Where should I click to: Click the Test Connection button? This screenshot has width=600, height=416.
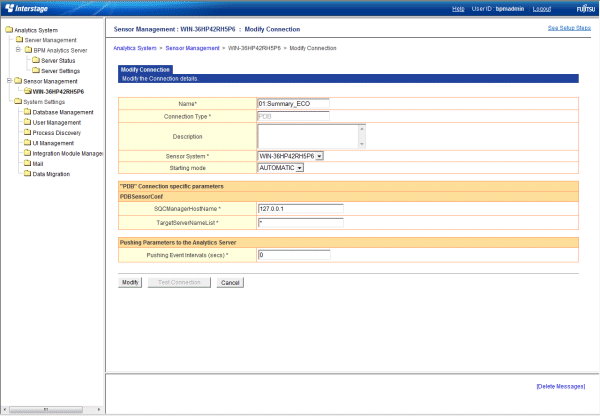179,282
